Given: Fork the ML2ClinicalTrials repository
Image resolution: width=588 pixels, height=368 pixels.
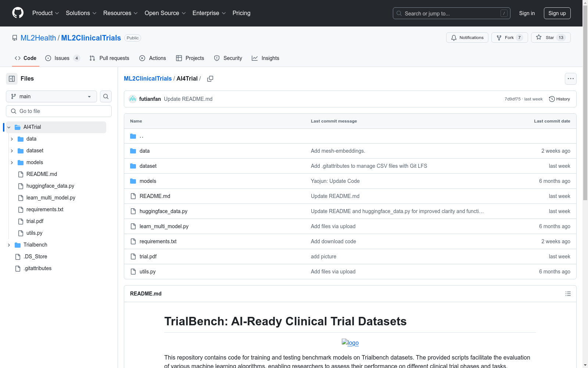Looking at the screenshot, I should click(510, 38).
